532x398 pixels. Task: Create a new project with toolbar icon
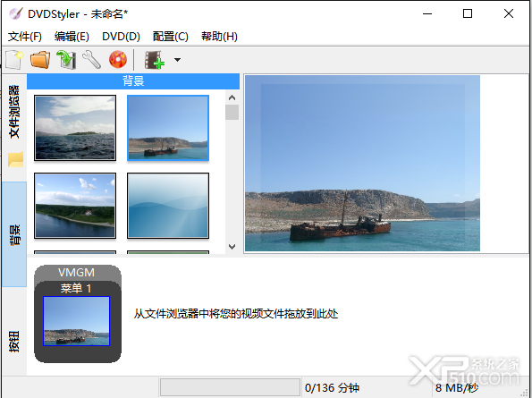tap(14, 60)
